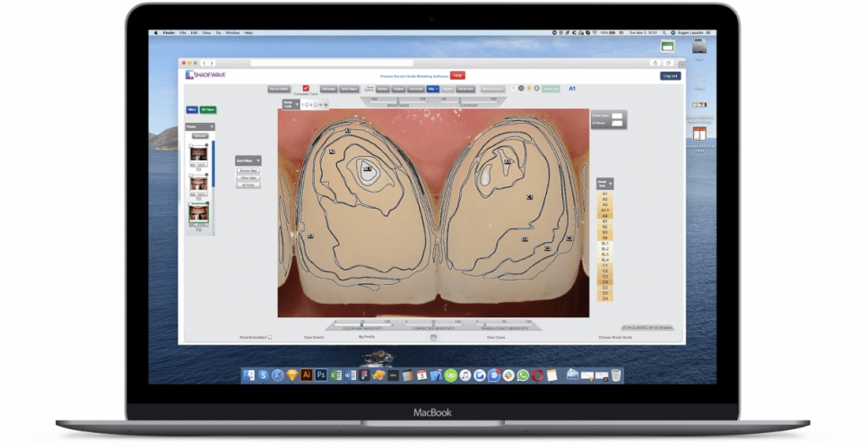Select shade step number 3

[x=529, y=89]
